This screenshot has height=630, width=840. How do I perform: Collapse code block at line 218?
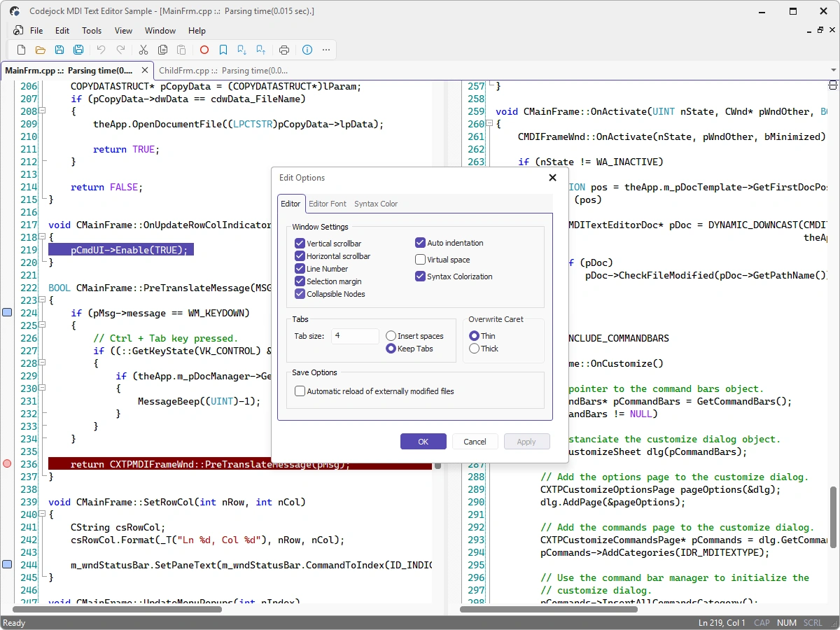(42, 237)
